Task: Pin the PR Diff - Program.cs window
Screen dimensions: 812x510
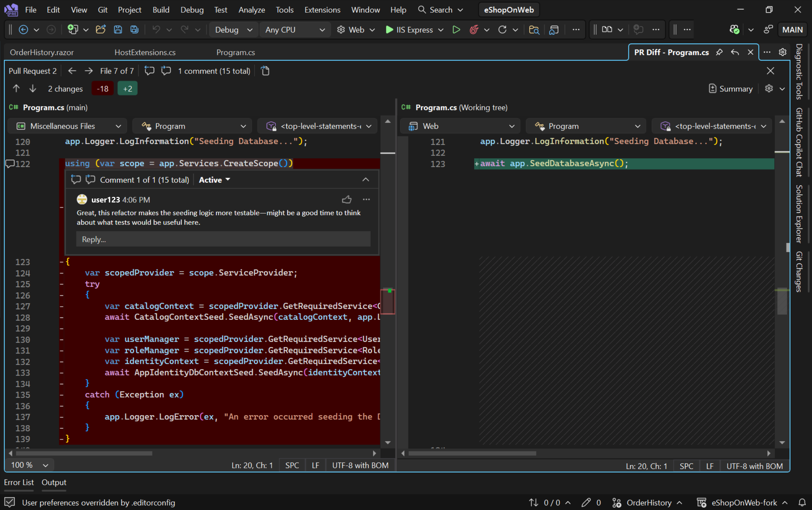Action: pyautogui.click(x=720, y=52)
